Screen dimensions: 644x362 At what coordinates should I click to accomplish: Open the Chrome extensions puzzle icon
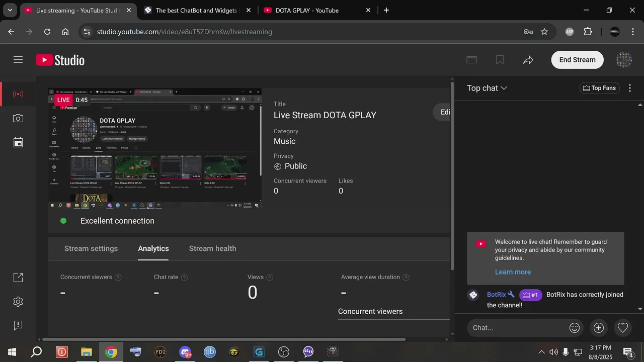(588, 32)
